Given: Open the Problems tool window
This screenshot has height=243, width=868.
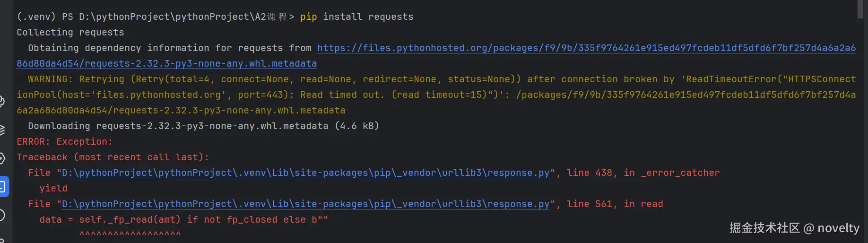Looking at the screenshot, I should (x=2, y=216).
